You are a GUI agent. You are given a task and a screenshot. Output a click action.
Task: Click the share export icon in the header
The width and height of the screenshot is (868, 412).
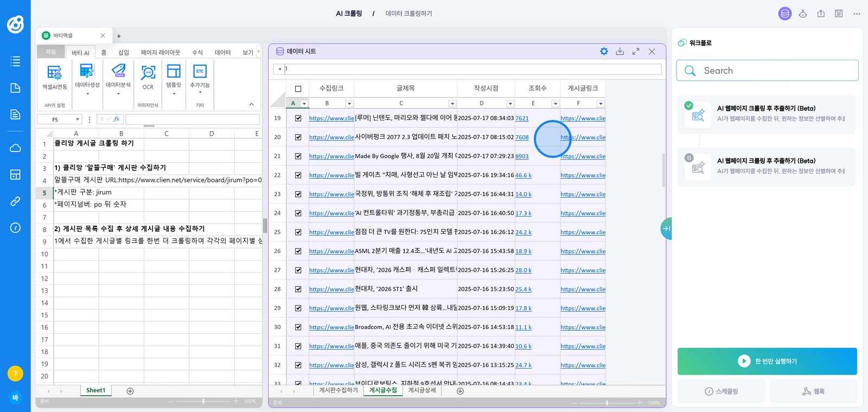[821, 14]
